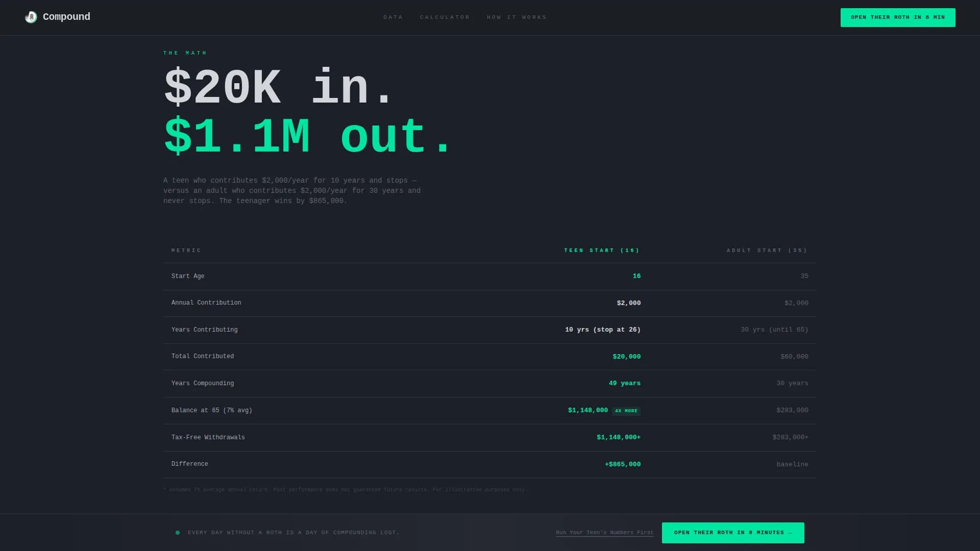The width and height of the screenshot is (980, 551).
Task: Click the 49 years compounding value
Action: click(x=625, y=383)
